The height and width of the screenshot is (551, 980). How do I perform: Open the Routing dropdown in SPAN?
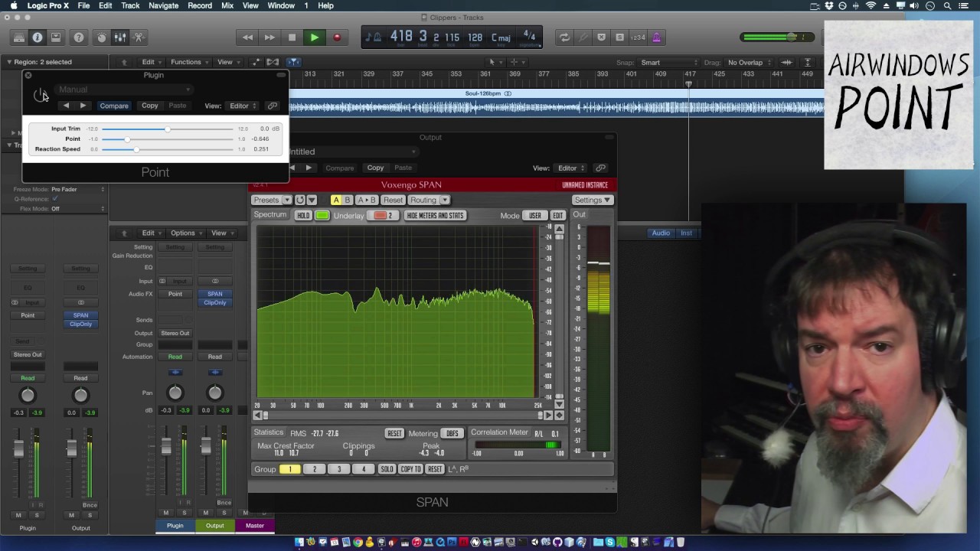click(429, 200)
